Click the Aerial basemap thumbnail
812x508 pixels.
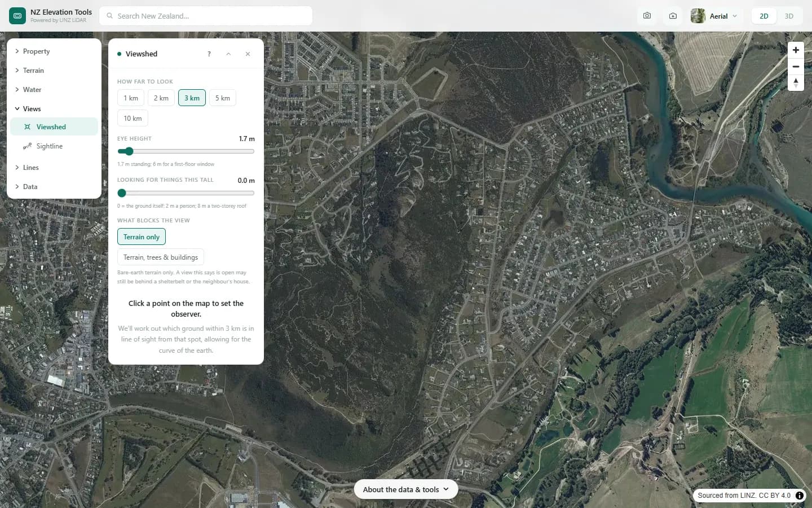(x=698, y=16)
